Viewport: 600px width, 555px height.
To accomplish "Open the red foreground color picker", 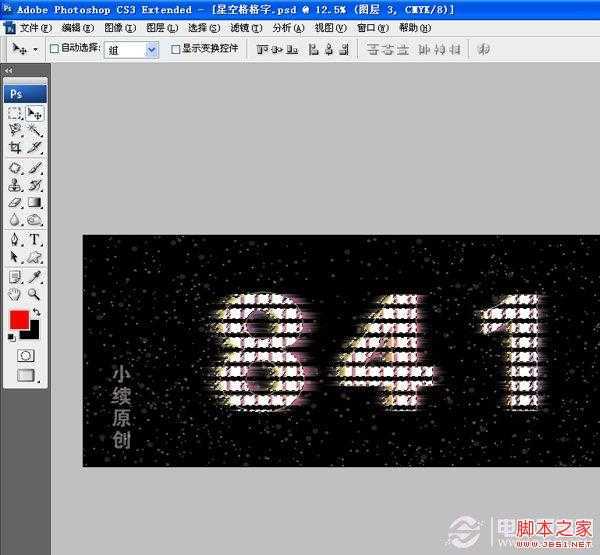I will point(19,320).
